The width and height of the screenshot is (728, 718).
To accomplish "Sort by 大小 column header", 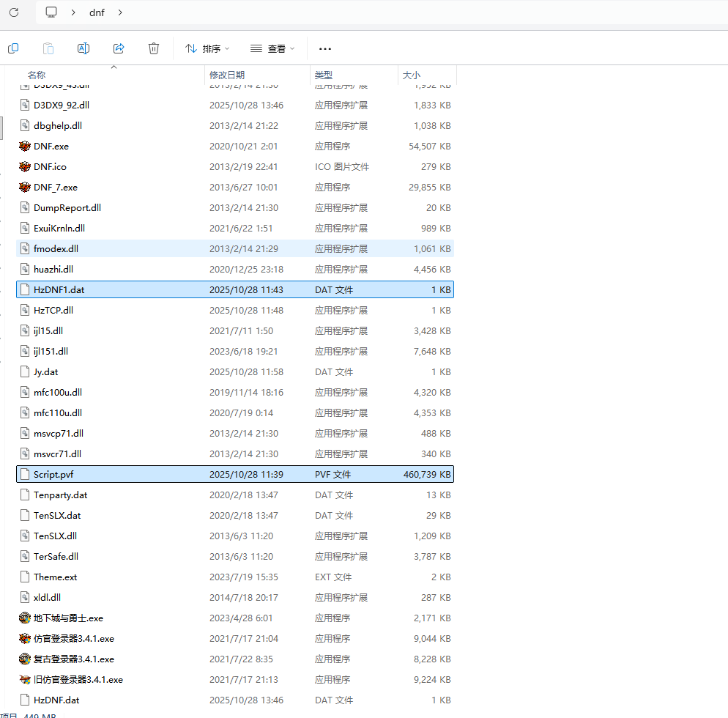I will (x=411, y=75).
